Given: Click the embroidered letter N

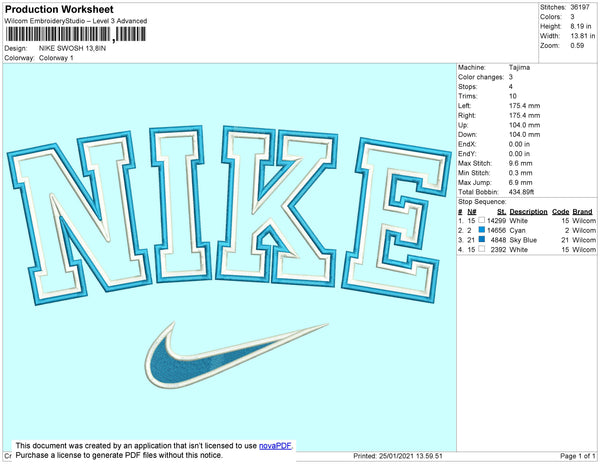Looking at the screenshot, I should click(79, 218).
